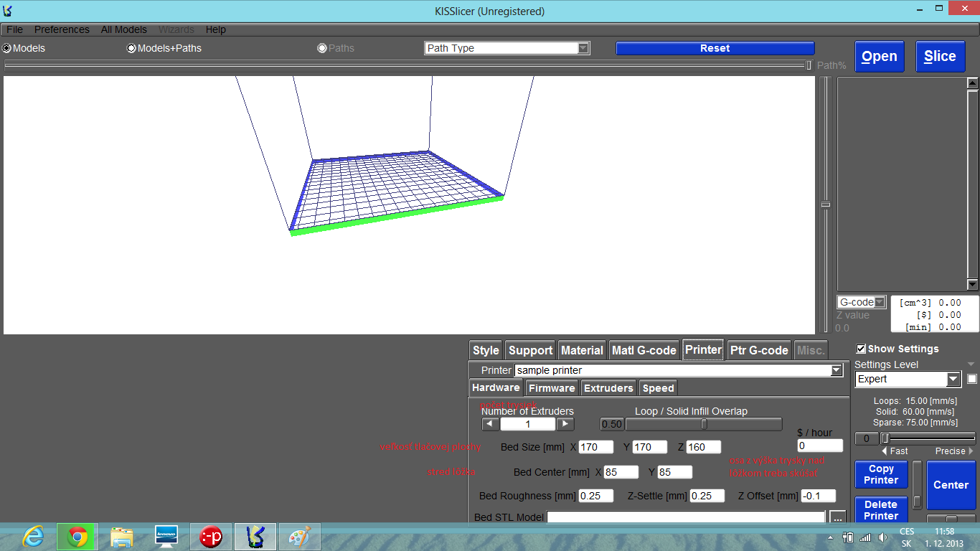Launch Internet Explorer from the taskbar
Screen dimensions: 980x551
click(33, 537)
